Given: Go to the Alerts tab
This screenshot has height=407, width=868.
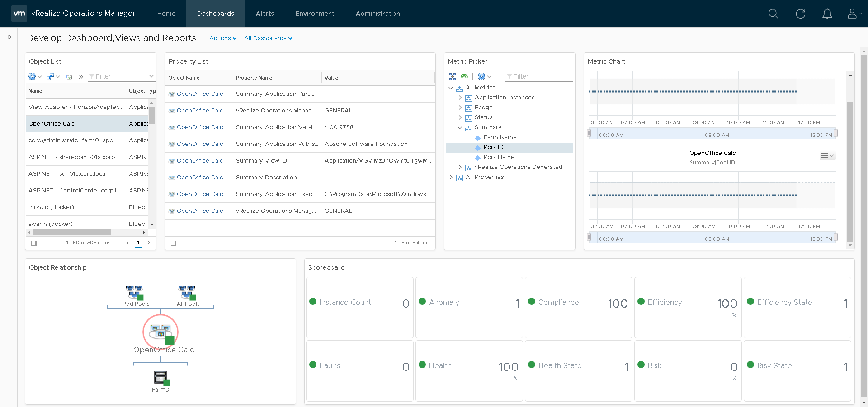Looking at the screenshot, I should 264,14.
